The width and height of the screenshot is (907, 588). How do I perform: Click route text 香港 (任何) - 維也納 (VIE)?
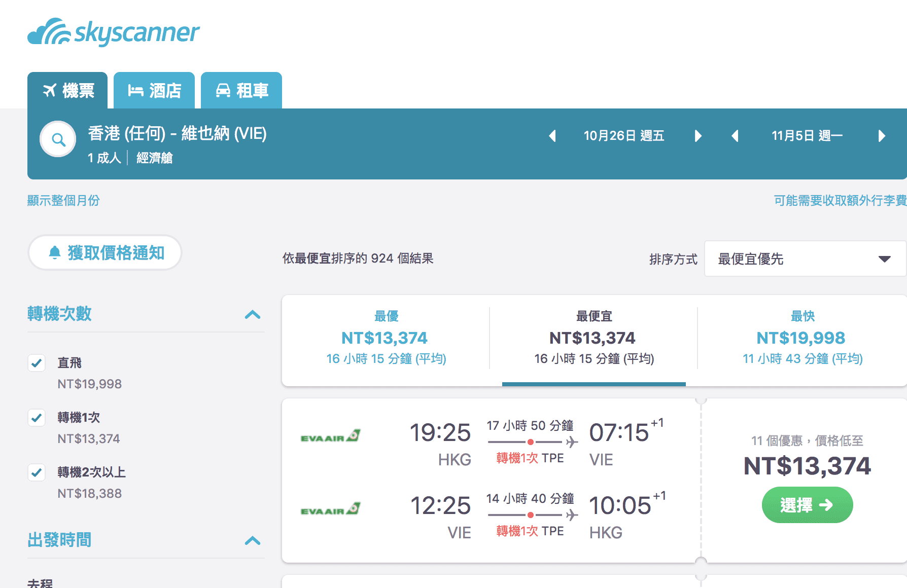178,133
